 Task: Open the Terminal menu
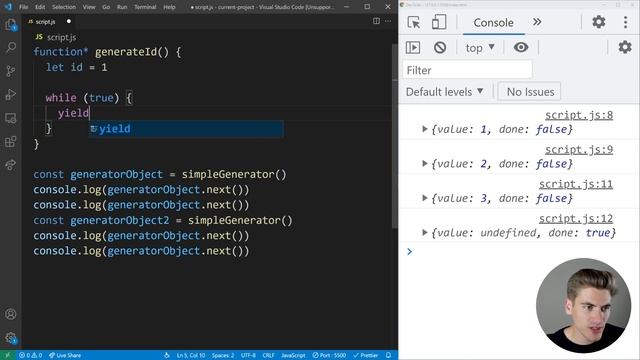[145, 7]
